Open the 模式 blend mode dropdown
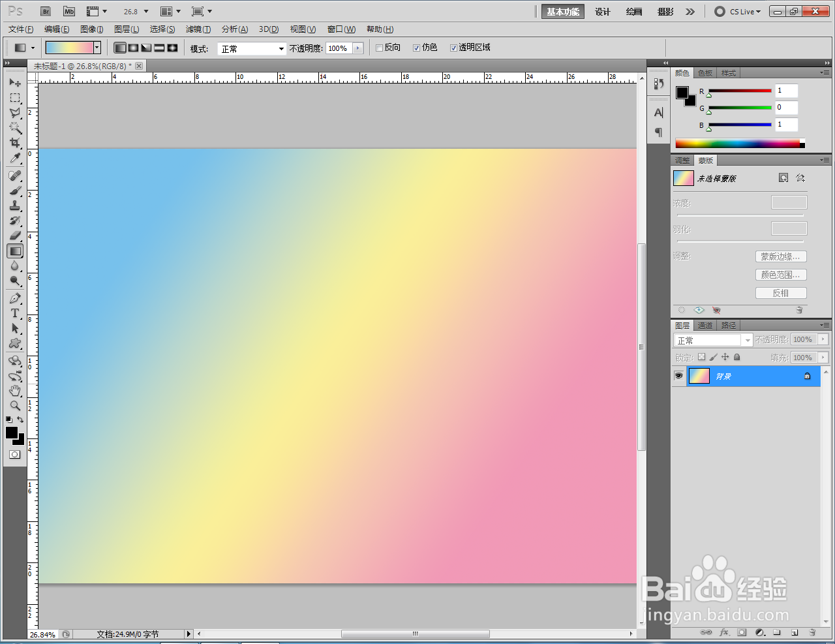This screenshot has width=835, height=644. tap(252, 49)
